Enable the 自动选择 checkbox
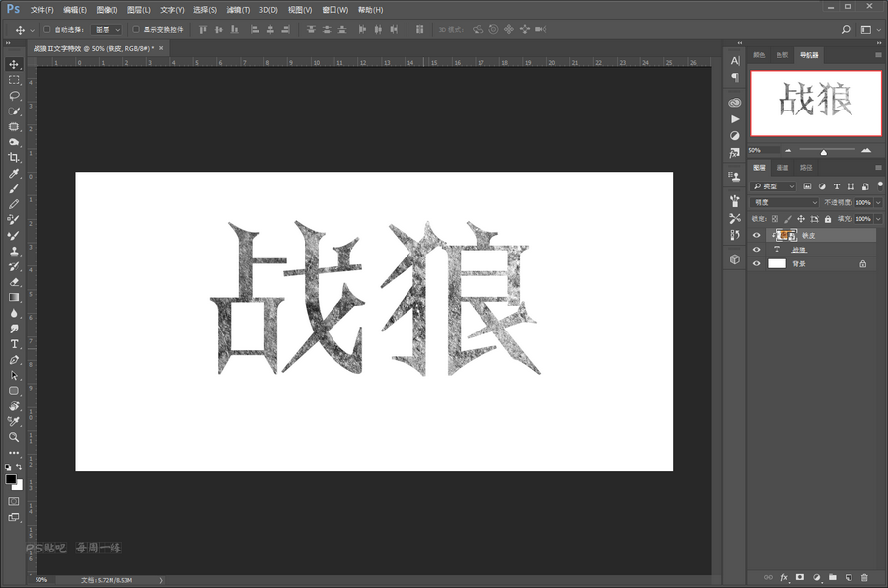Image resolution: width=888 pixels, height=588 pixels. point(47,30)
